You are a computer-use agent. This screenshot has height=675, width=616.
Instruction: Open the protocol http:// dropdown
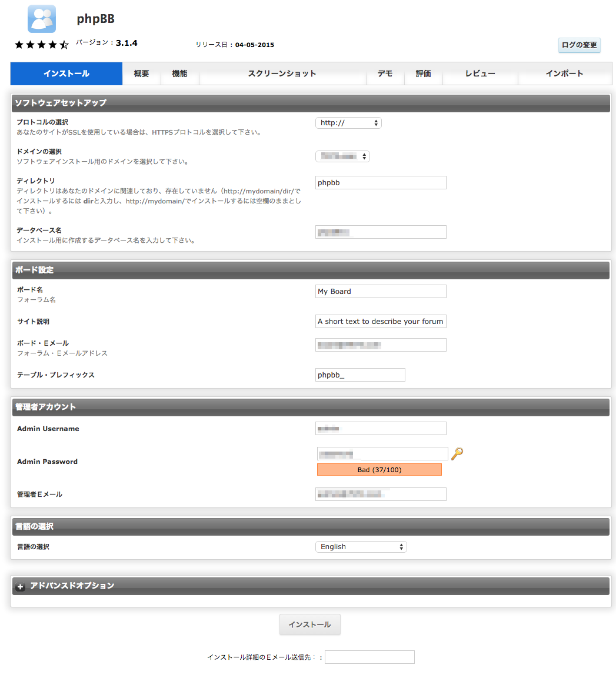[348, 123]
